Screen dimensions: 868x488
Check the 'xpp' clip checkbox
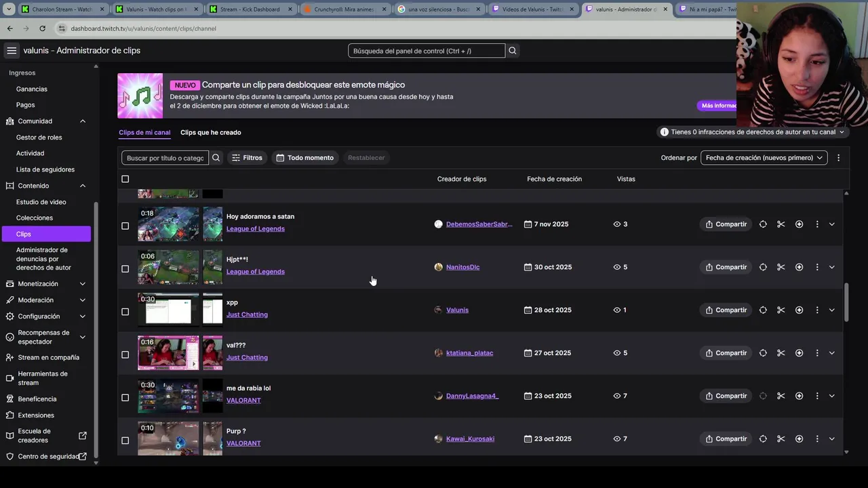[125, 312]
